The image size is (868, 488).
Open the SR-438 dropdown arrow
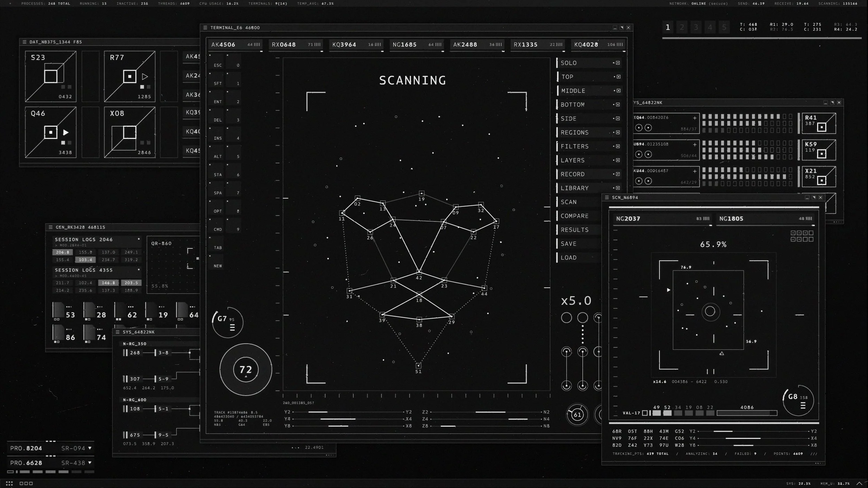(90, 463)
